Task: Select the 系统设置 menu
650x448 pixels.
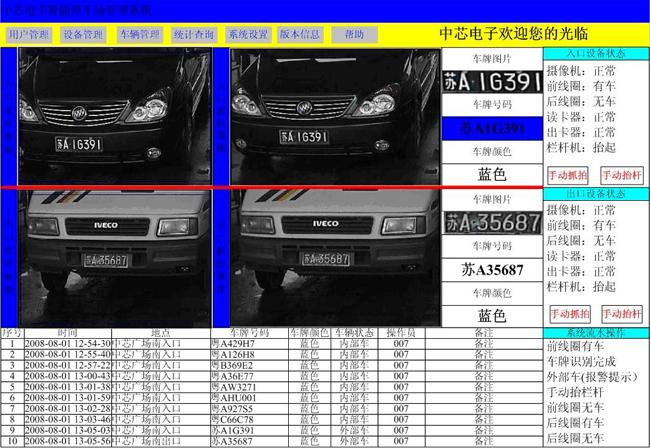Action: [248, 34]
